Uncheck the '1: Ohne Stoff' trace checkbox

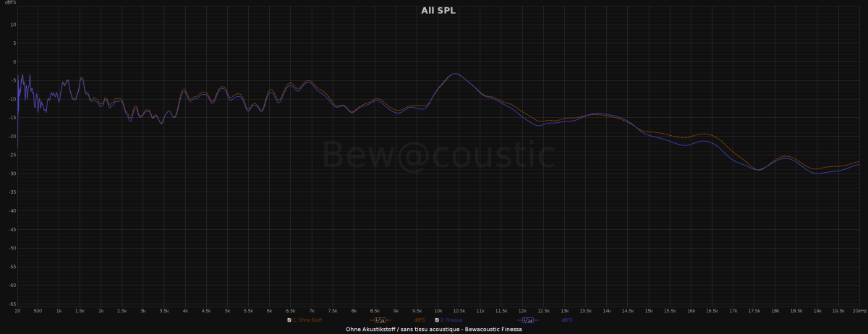pos(289,320)
